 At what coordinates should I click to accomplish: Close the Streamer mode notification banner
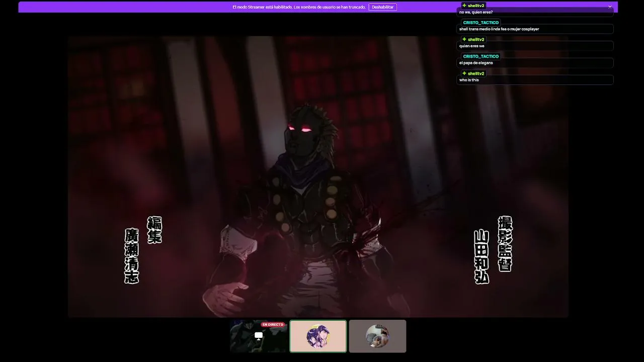tap(610, 7)
